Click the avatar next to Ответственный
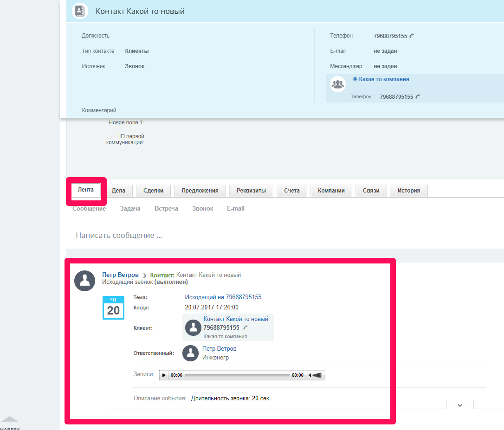The width and height of the screenshot is (504, 430). (191, 353)
